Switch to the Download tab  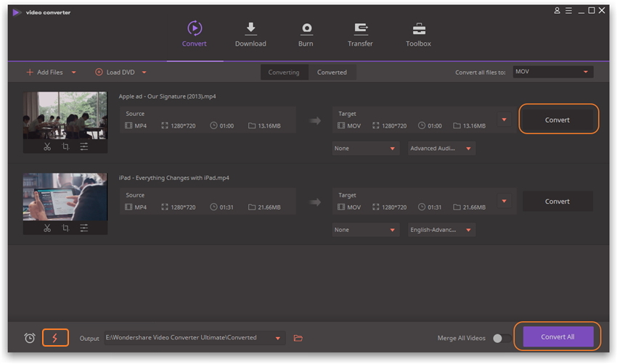point(250,34)
